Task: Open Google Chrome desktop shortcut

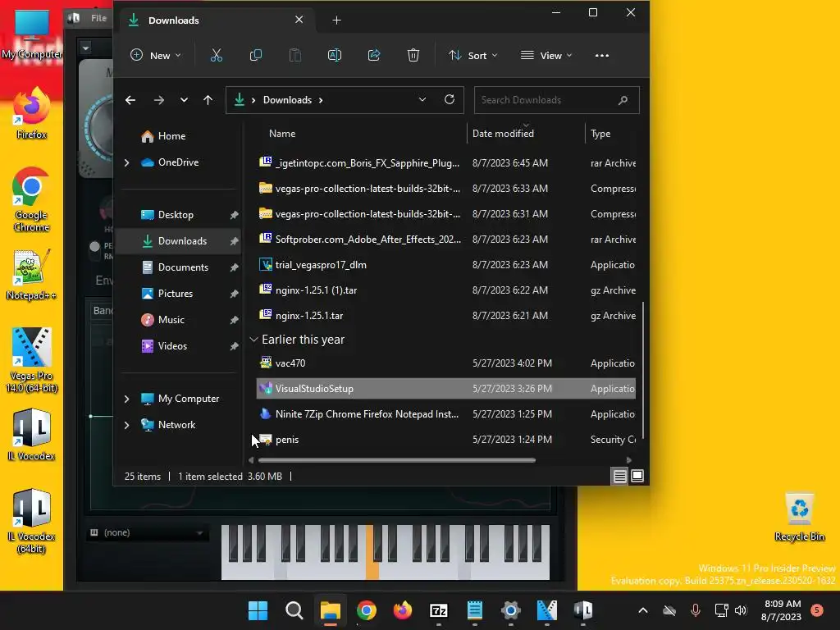Action: coord(31,199)
